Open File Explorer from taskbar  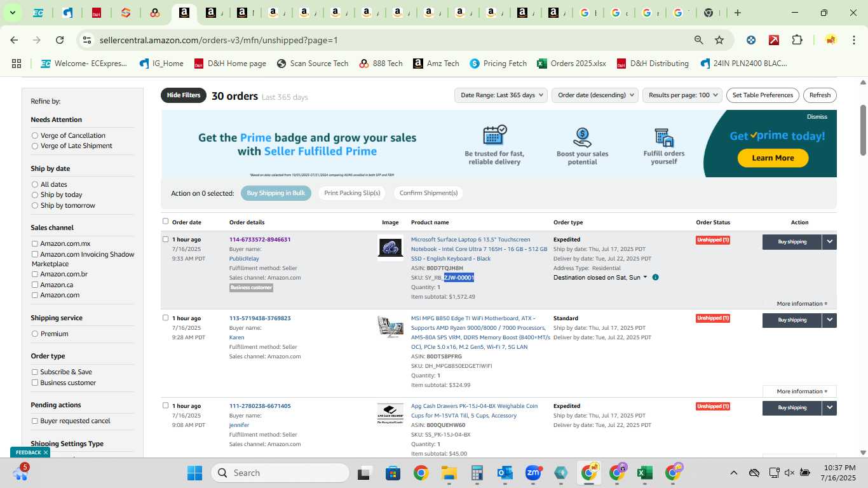click(x=449, y=473)
